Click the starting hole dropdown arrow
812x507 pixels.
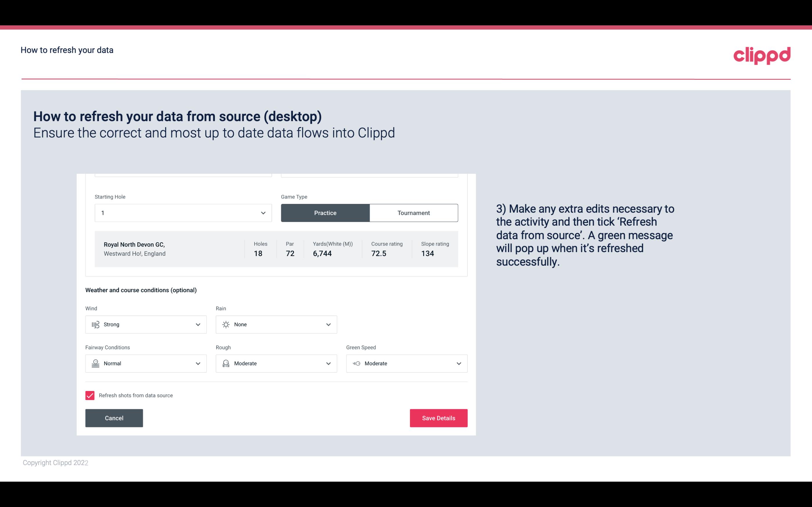pos(262,213)
